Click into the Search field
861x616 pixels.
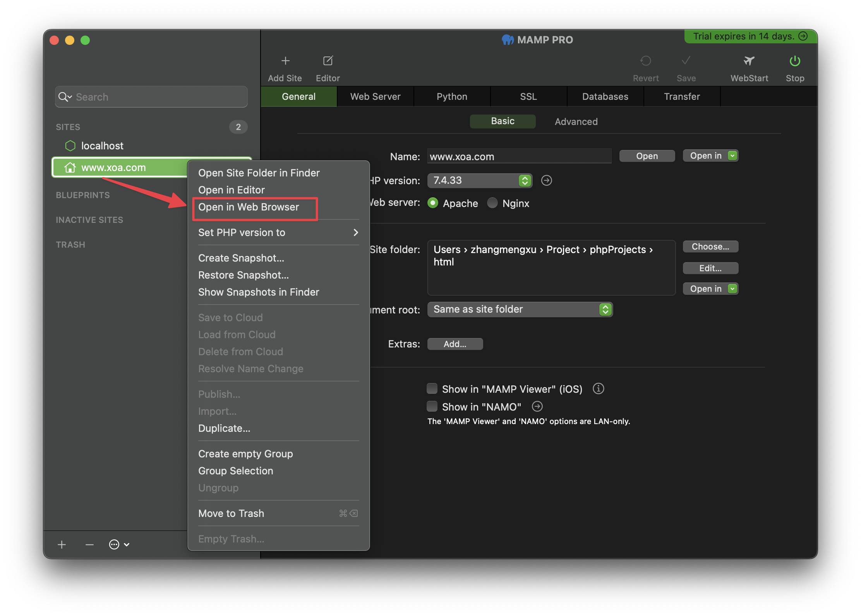(x=151, y=97)
